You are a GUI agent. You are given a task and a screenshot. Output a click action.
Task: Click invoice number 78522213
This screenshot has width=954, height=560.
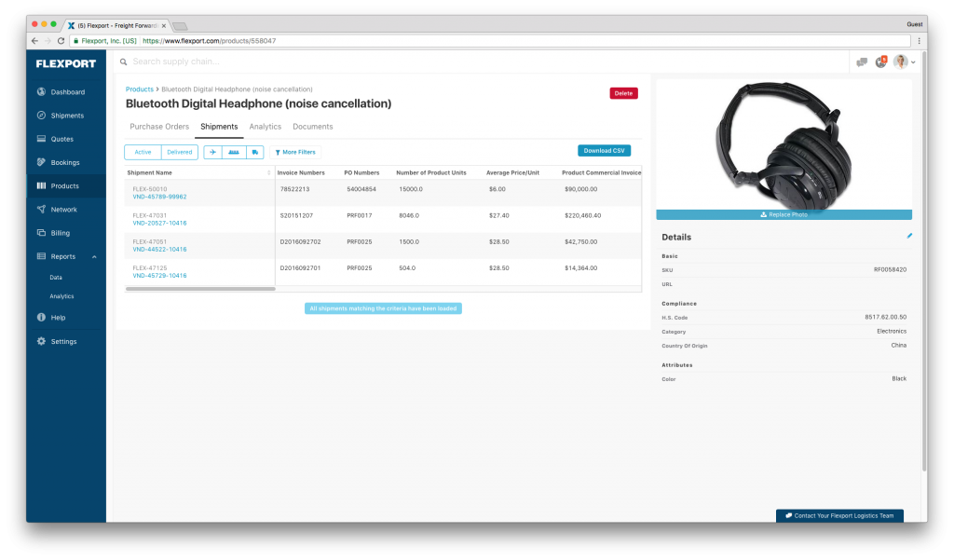(295, 189)
